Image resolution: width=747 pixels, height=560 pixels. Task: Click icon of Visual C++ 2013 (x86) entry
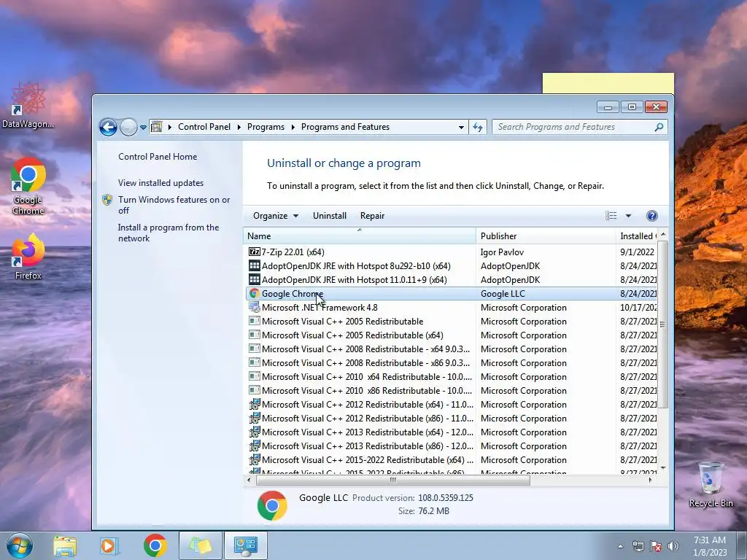[255, 446]
